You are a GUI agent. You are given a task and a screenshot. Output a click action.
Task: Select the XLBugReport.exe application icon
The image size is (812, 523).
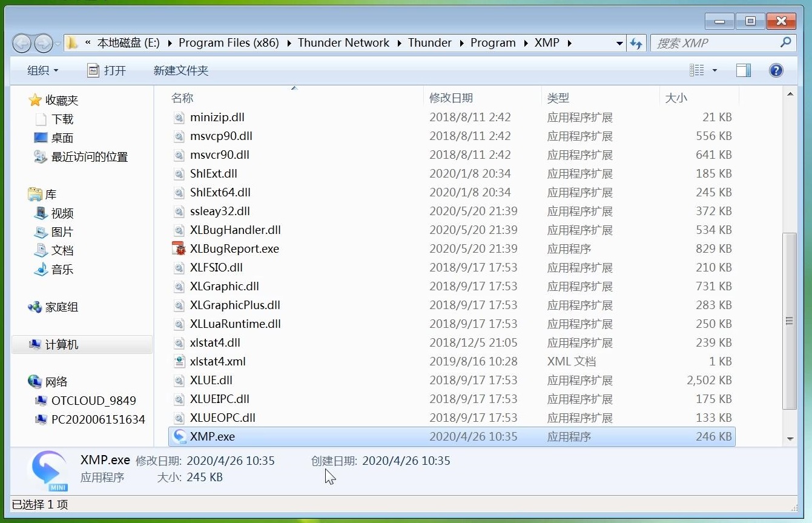(179, 249)
